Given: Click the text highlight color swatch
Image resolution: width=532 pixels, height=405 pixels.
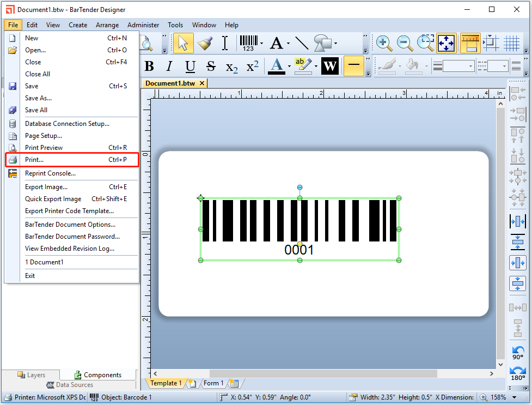Looking at the screenshot, I should 303,66.
